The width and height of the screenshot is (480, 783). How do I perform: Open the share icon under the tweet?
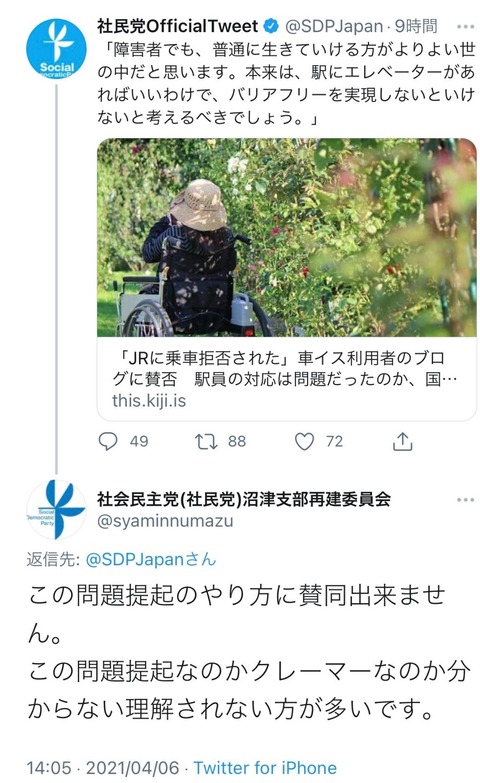[403, 441]
